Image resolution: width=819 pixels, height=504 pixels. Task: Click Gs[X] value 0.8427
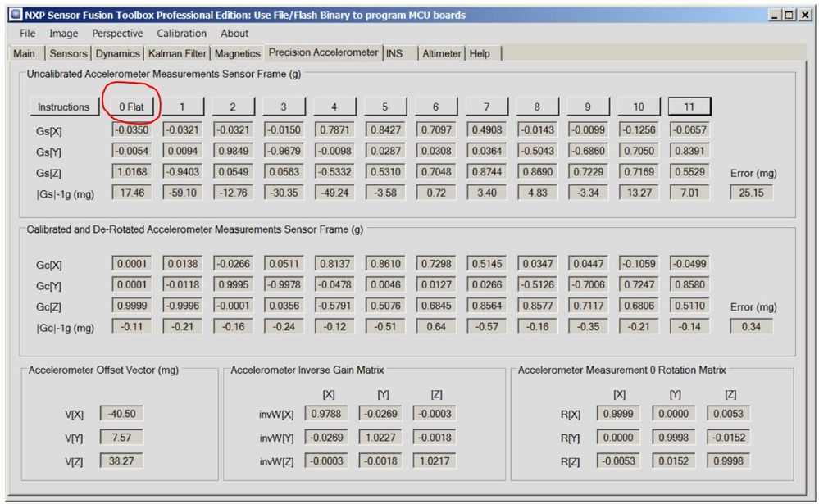pos(385,129)
